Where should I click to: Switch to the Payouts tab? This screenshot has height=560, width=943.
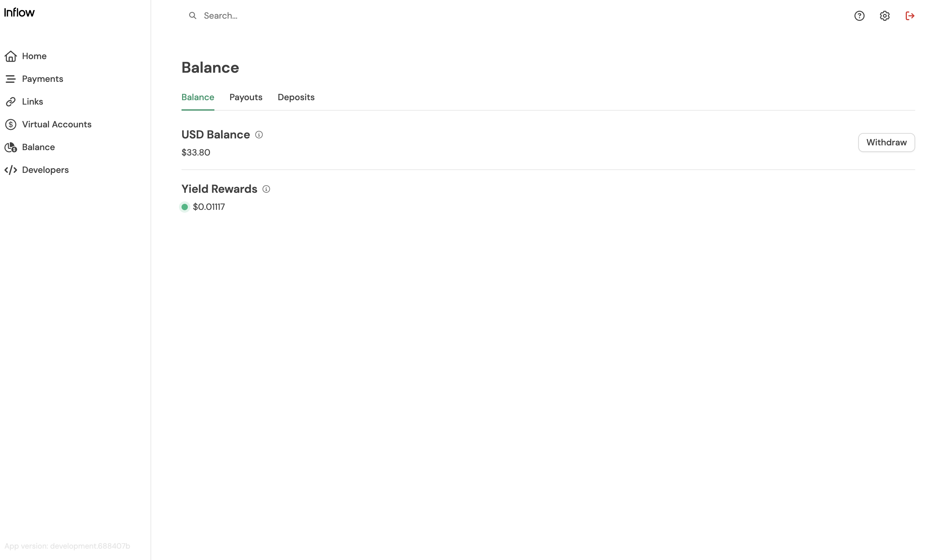pos(246,97)
